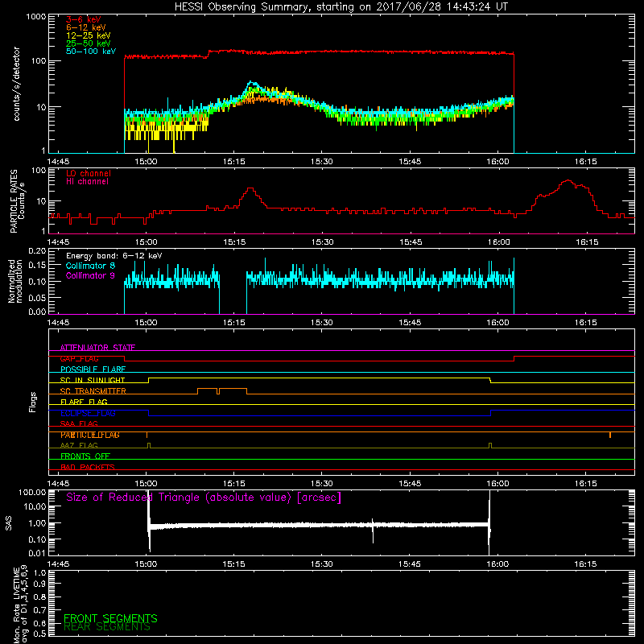Click the 16:15 time label under the SAS plot
This screenshot has width=644, height=644.
click(x=585, y=564)
